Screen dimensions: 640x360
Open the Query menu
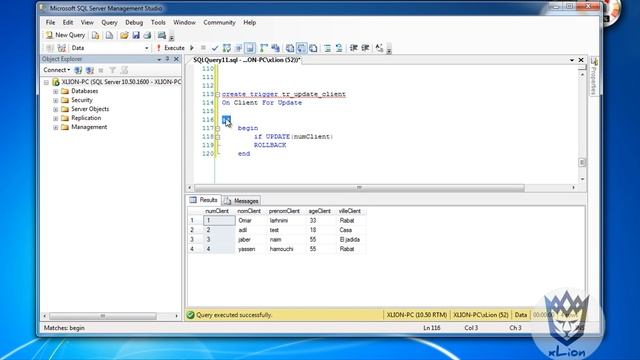pos(109,22)
